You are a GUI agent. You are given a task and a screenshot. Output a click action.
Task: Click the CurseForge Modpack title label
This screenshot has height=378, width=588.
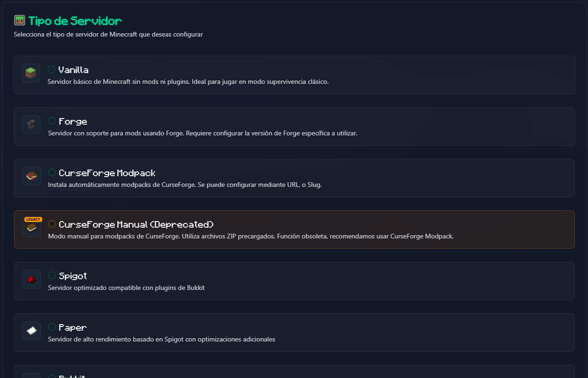pyautogui.click(x=107, y=173)
